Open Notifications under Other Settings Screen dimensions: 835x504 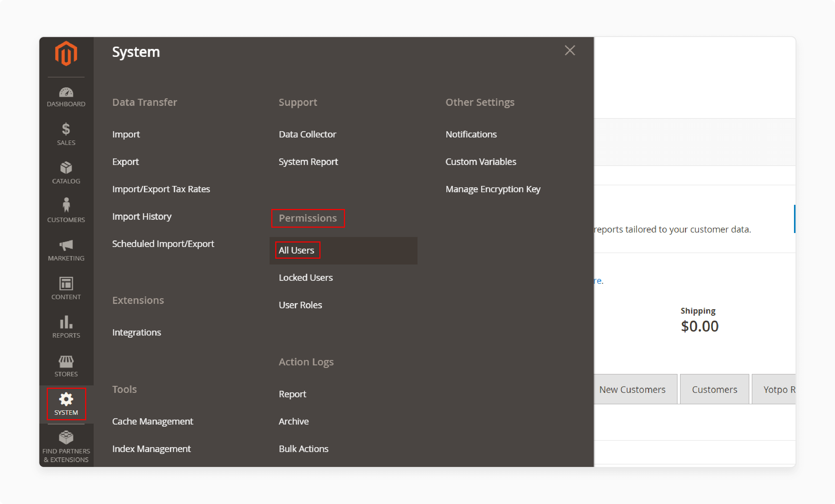471,134
